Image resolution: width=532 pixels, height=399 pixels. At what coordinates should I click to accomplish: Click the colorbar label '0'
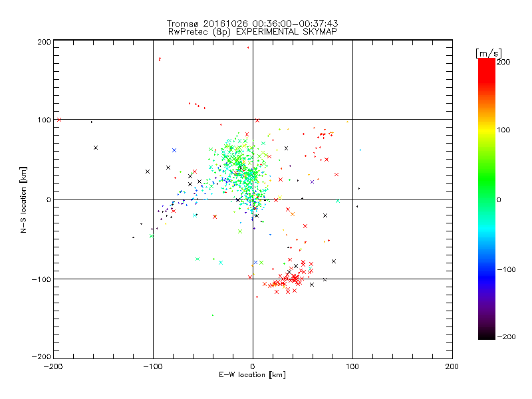[499, 200]
